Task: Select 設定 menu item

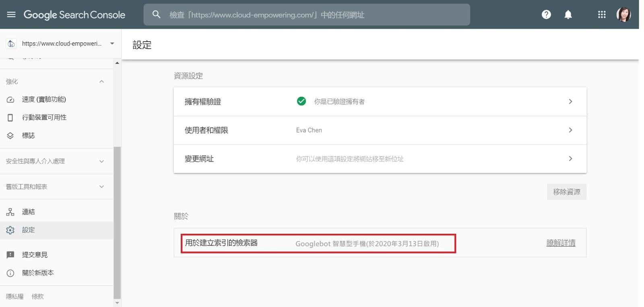Action: (56, 230)
